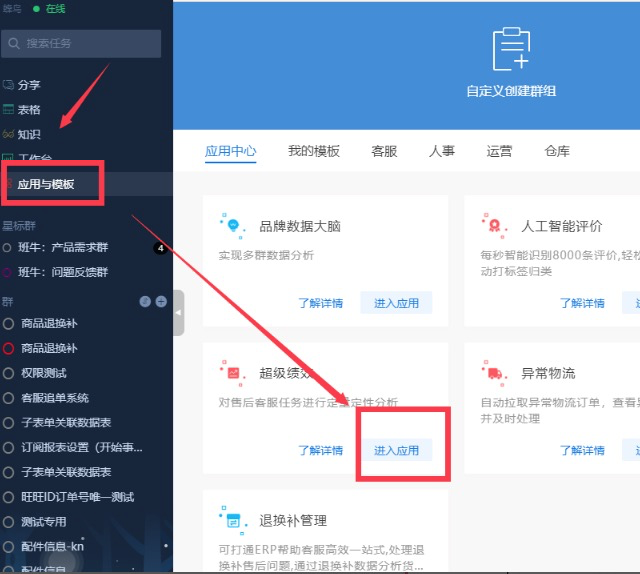
Task: Click the 自定义创建群组 clipboard icon
Action: pos(511,49)
